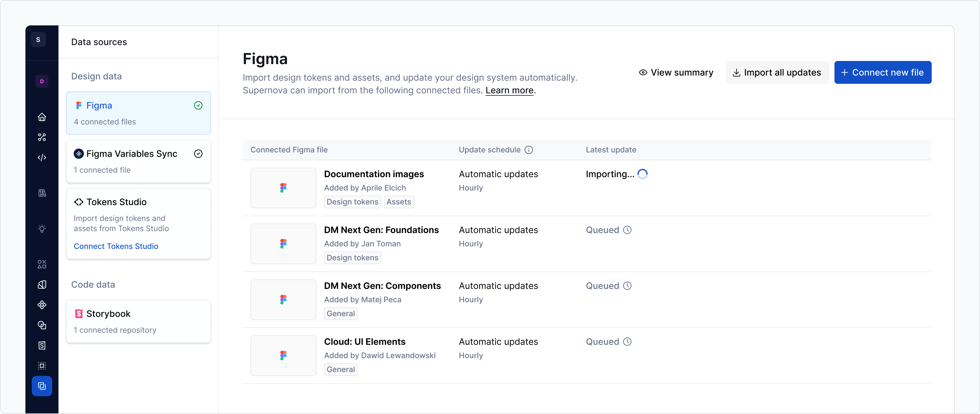Open the lightbulb icon in sidebar
980x414 pixels.
tap(42, 229)
